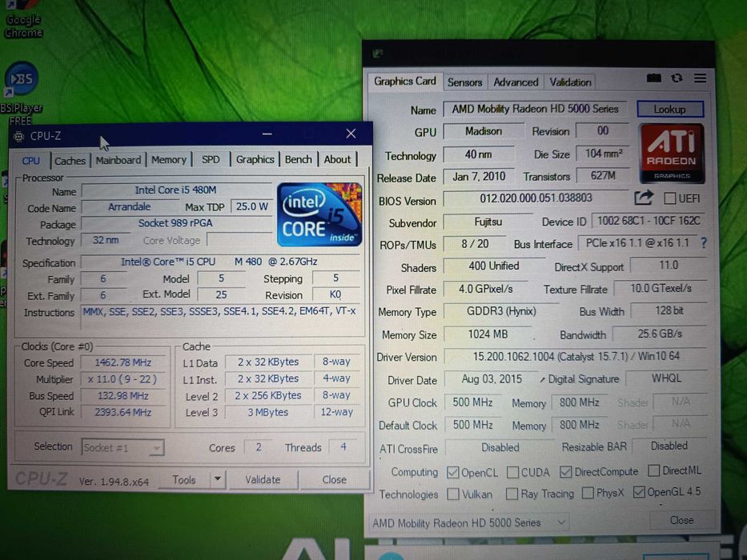Open GPU selector dropdown at GPU-Z bottom
Viewport: 747px width, 560px height.
coord(469,523)
